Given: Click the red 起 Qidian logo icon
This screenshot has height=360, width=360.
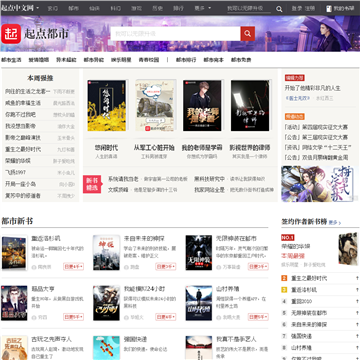Looking at the screenshot, I should (11, 34).
